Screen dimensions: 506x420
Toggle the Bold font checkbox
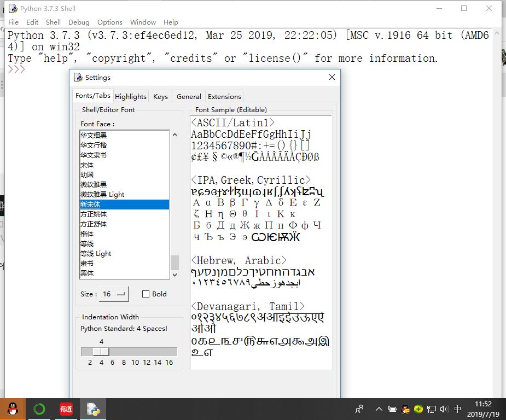click(146, 294)
